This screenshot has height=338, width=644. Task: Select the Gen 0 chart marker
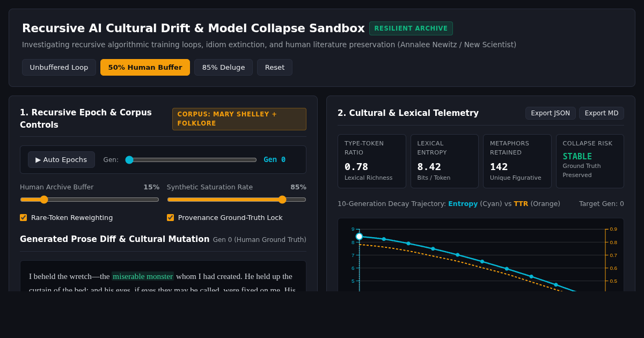tap(359, 237)
